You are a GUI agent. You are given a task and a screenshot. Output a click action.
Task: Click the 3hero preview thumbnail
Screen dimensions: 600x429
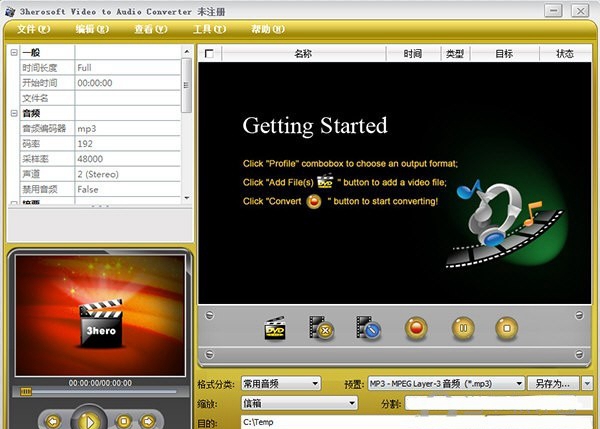100,315
